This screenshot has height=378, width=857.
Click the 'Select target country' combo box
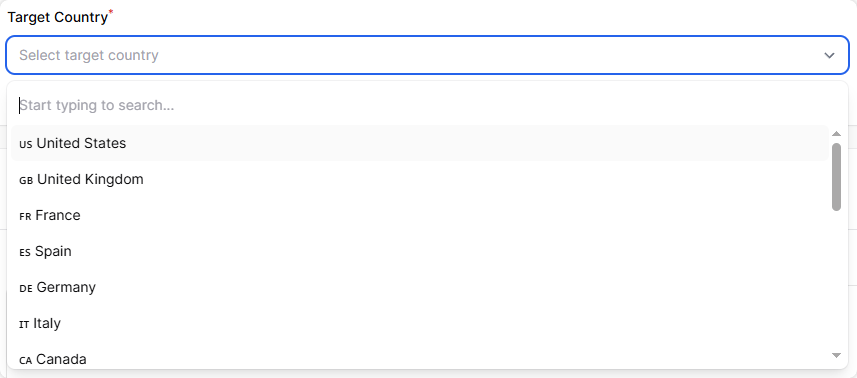pyautogui.click(x=427, y=55)
